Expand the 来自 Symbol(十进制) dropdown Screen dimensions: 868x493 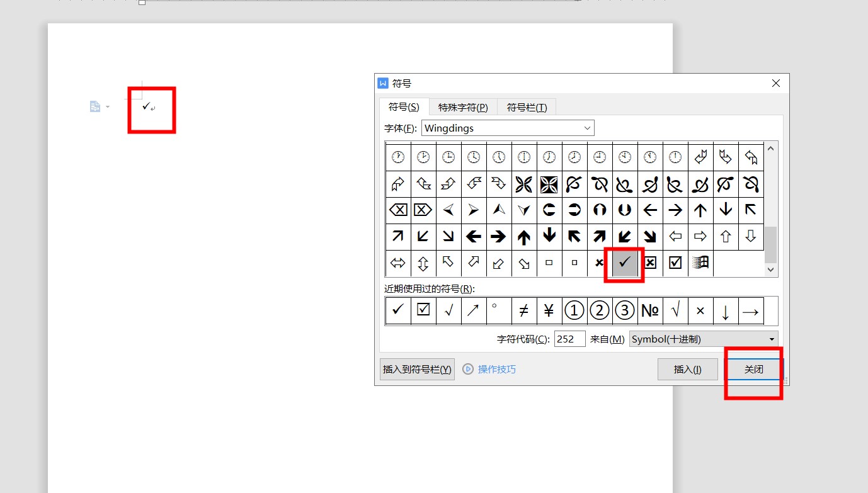(x=772, y=339)
